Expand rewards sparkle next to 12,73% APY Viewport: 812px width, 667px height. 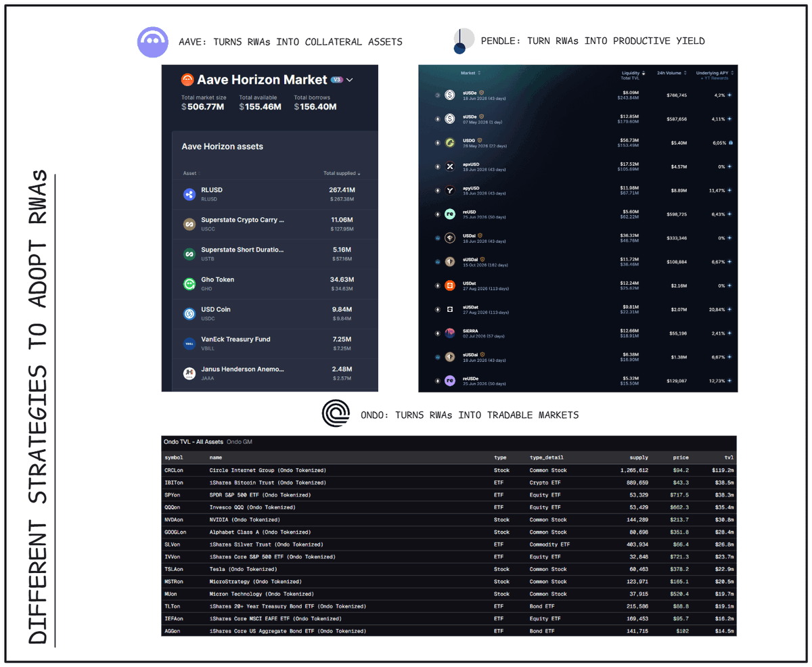click(x=729, y=381)
